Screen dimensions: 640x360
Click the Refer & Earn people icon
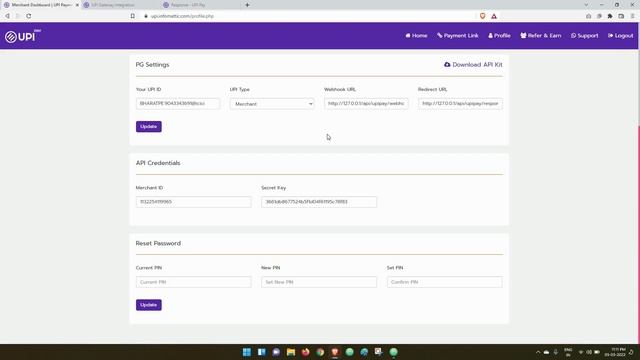point(523,36)
